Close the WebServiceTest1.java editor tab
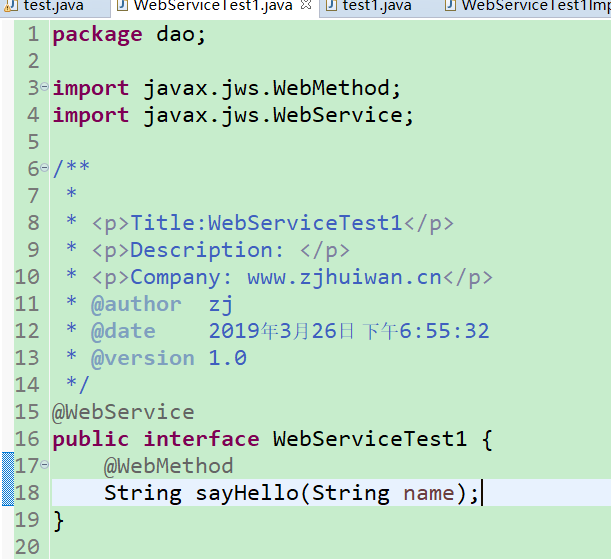 (306, 5)
